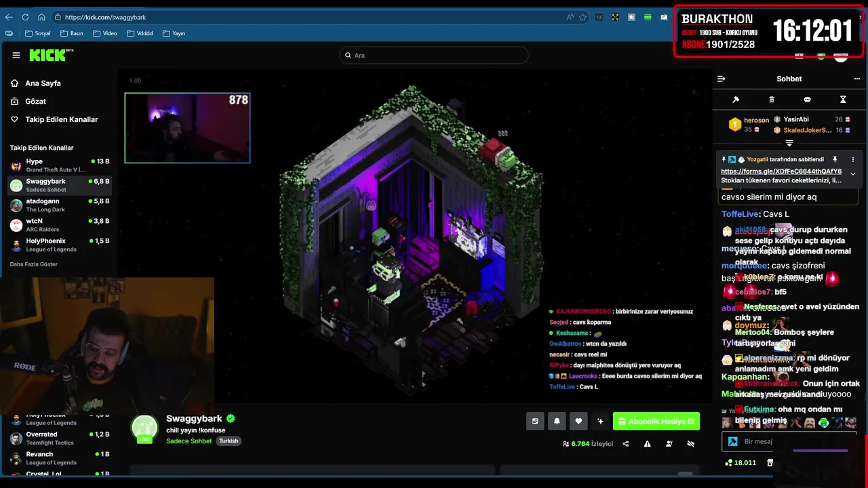
Task: Open Video bookmarks folder
Action: (x=105, y=33)
